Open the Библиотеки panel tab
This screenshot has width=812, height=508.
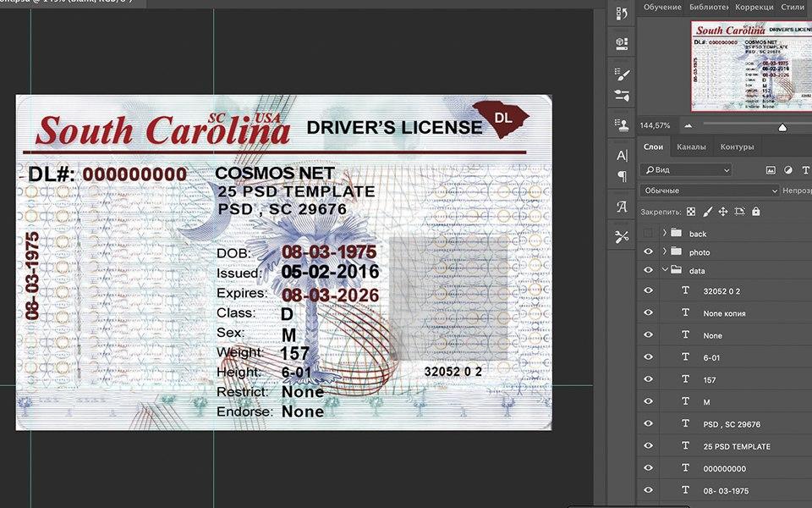tap(709, 8)
